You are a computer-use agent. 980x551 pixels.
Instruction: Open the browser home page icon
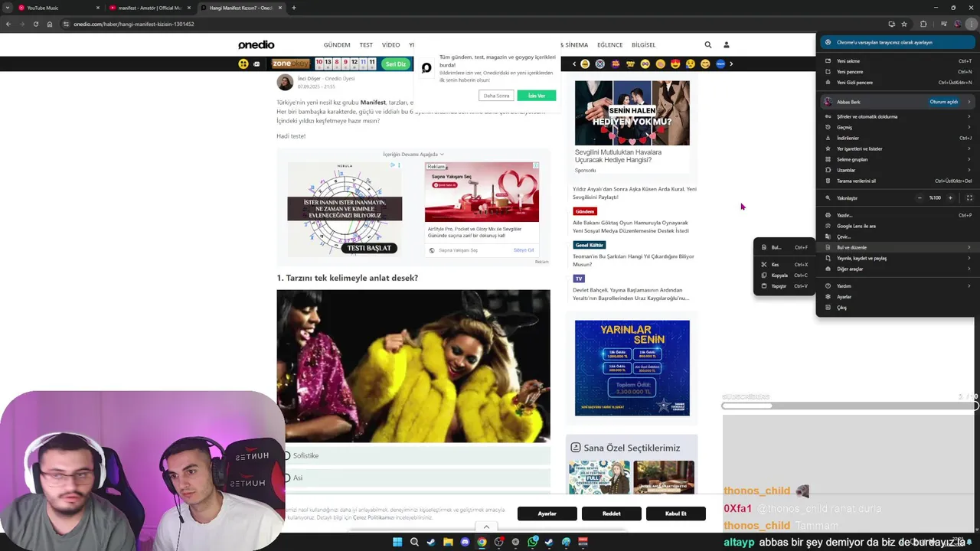pos(50,24)
